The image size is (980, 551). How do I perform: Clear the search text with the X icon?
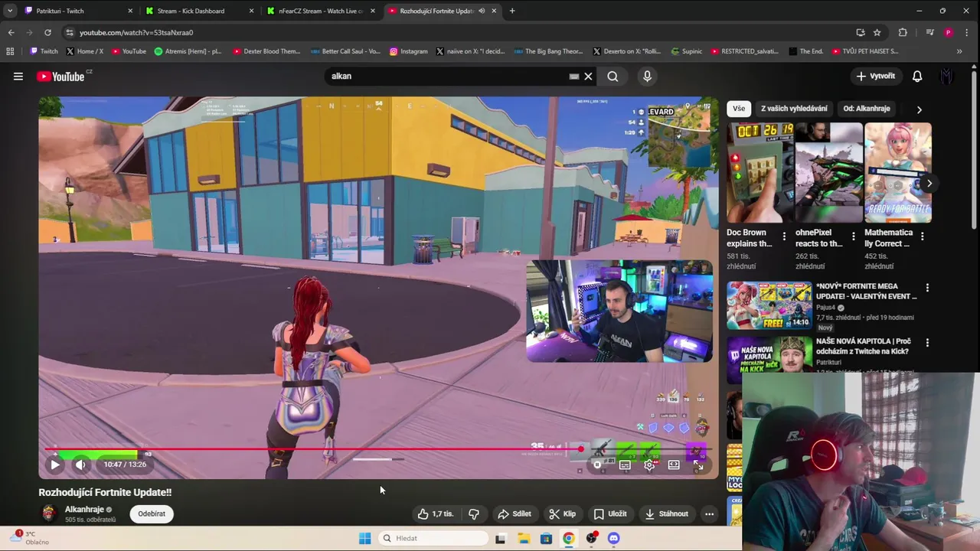click(x=588, y=77)
